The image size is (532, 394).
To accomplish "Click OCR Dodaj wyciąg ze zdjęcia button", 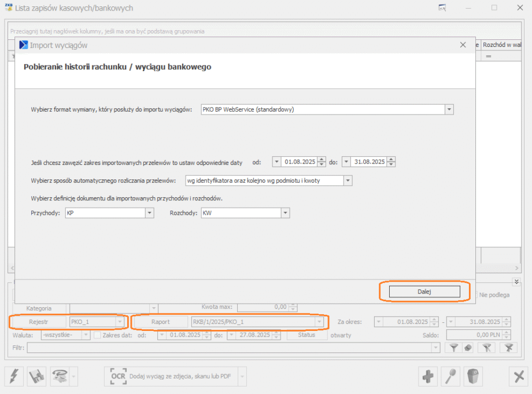I will (x=171, y=376).
